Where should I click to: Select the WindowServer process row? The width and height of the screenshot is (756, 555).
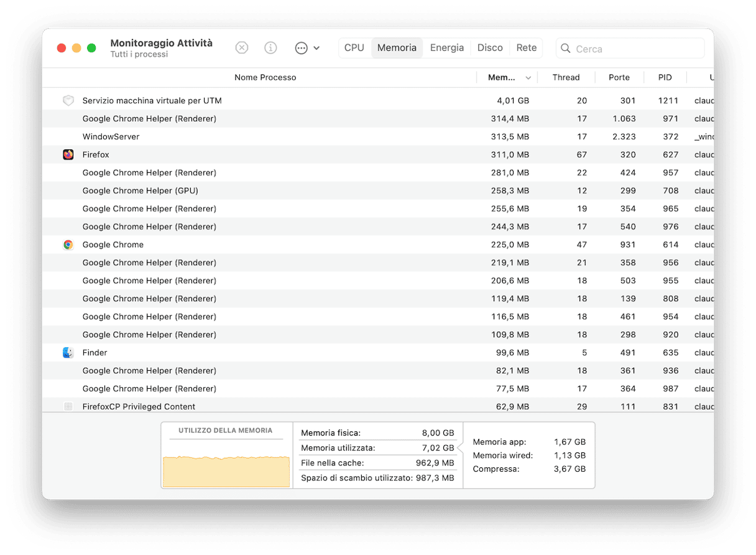[378, 137]
